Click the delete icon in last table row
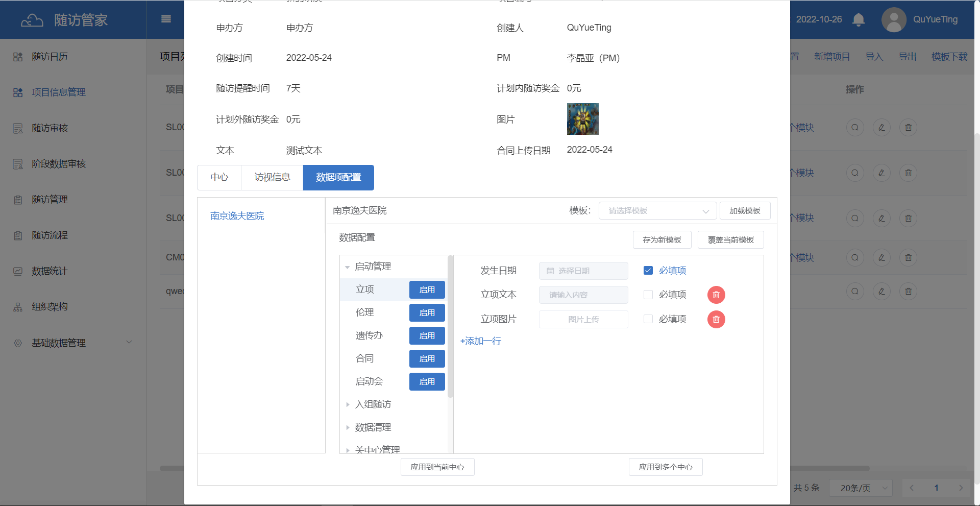Image resolution: width=980 pixels, height=506 pixels. coord(908,291)
